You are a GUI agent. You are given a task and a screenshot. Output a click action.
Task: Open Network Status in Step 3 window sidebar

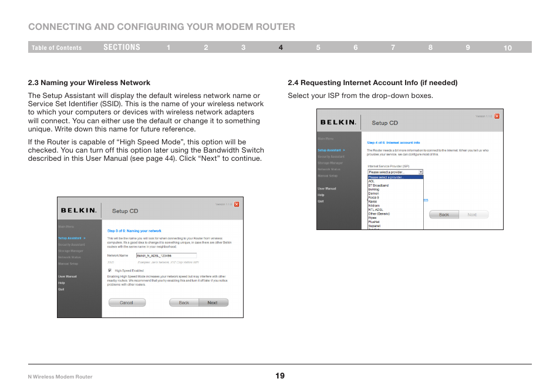[x=70, y=258]
